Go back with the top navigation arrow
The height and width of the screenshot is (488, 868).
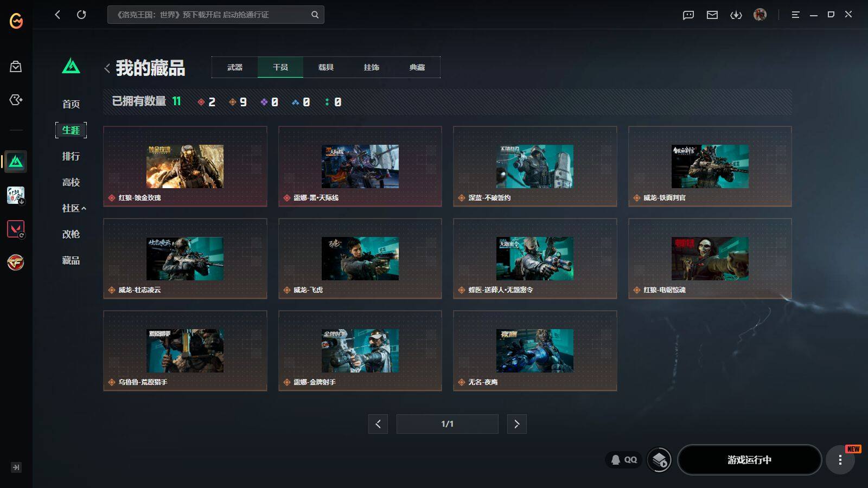58,15
